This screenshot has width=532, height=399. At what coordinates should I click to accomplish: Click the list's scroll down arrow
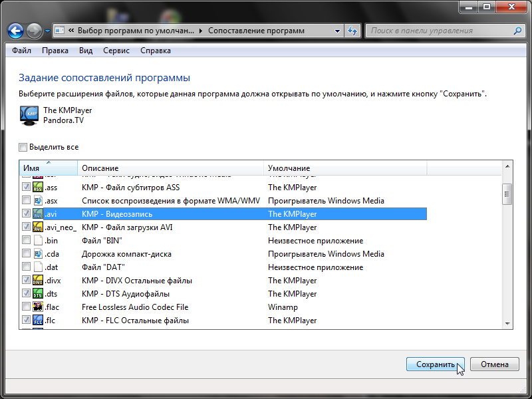[x=507, y=323]
